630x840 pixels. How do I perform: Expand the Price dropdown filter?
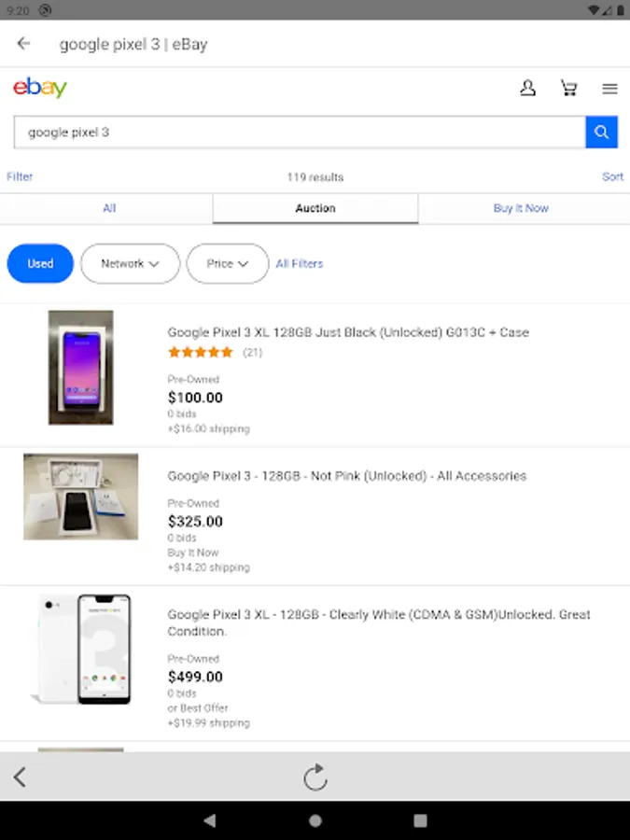pos(228,263)
